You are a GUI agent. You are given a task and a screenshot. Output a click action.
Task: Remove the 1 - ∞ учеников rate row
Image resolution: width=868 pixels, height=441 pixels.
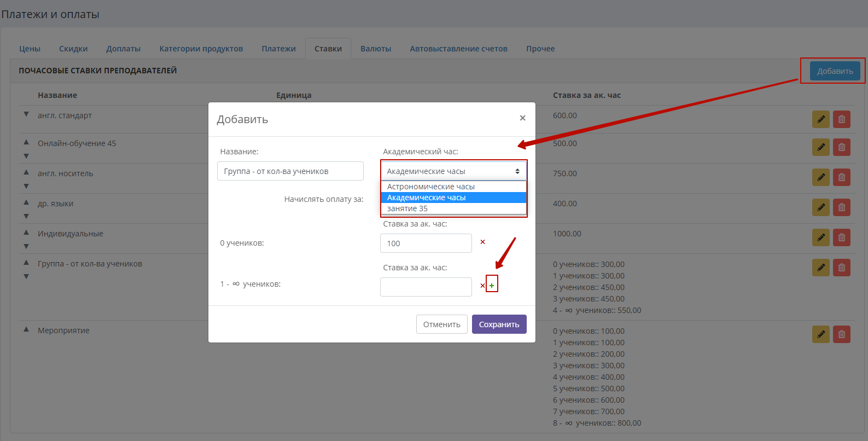[x=482, y=286]
